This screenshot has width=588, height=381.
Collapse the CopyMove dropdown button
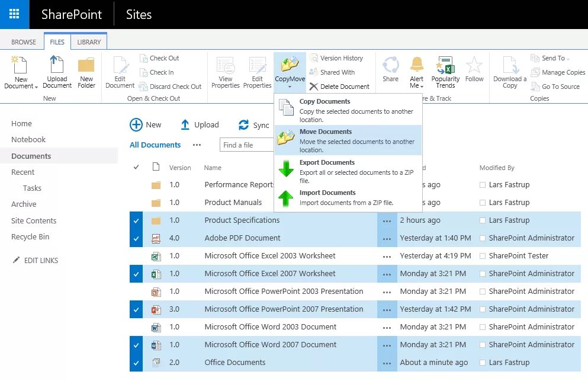pyautogui.click(x=290, y=72)
